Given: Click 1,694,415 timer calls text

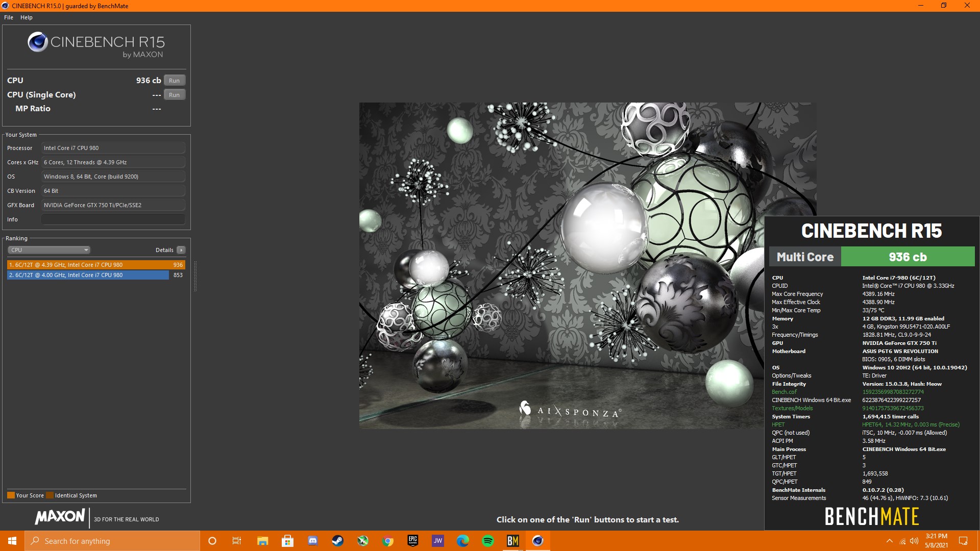Looking at the screenshot, I should point(891,416).
